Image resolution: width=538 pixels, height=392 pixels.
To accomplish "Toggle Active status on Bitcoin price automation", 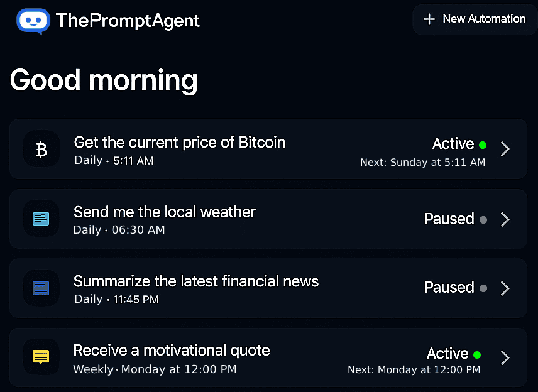I will (453, 144).
